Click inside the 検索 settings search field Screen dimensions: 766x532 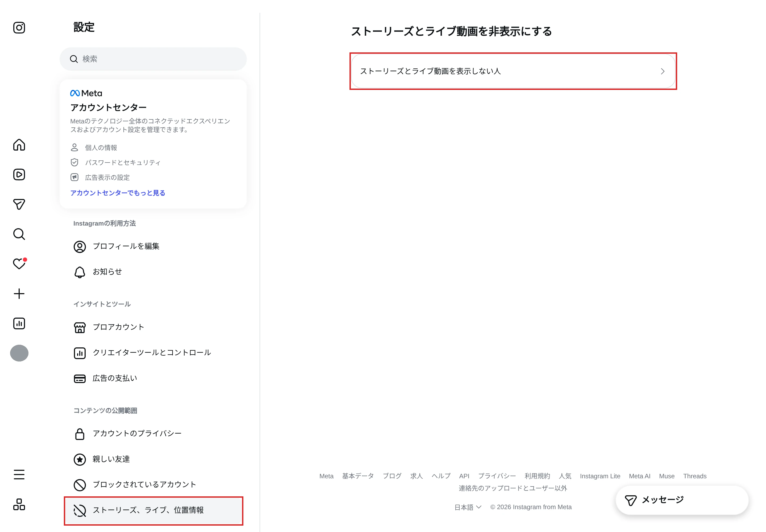153,59
